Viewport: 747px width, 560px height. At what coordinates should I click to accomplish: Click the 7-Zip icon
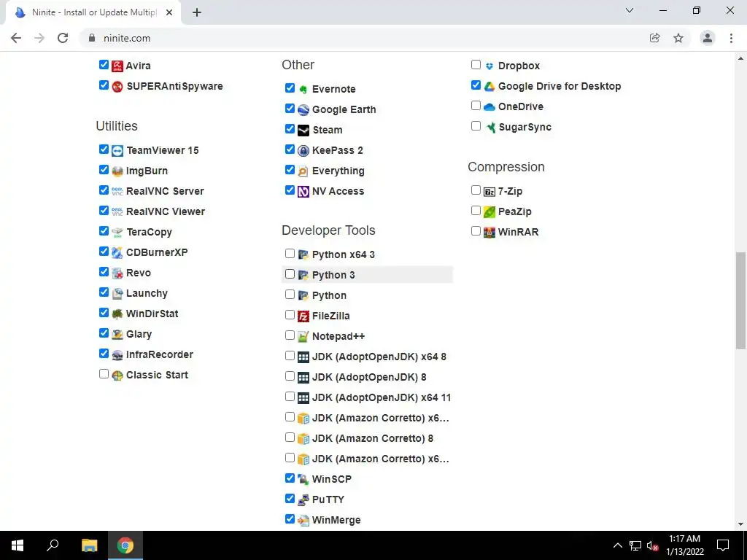489,192
